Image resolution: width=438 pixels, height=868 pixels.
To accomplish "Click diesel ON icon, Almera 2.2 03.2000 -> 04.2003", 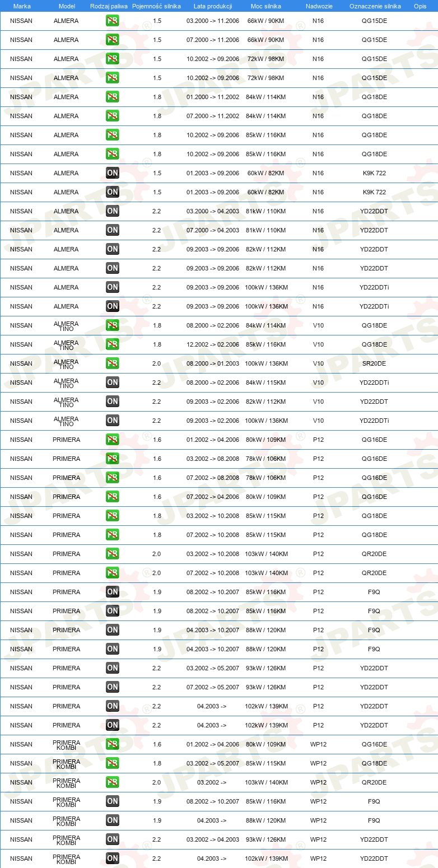I will coord(112,211).
